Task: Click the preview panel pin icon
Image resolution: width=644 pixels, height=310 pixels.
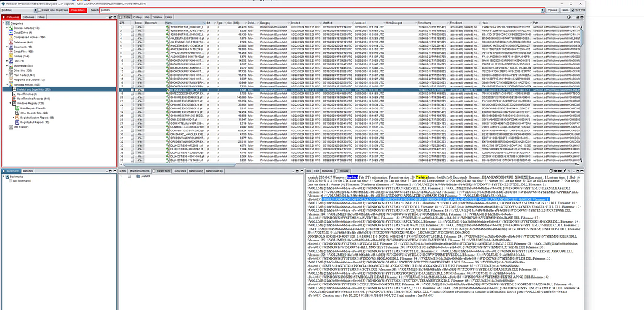Action: pos(564,171)
